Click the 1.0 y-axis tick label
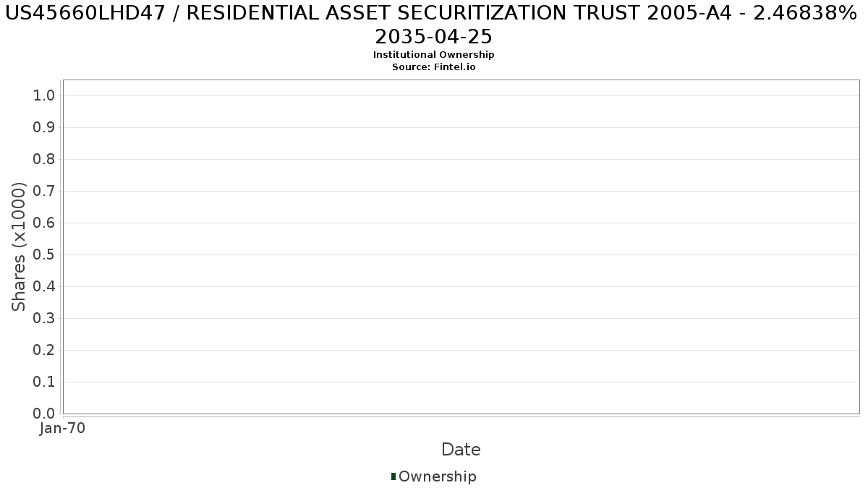 click(x=44, y=95)
